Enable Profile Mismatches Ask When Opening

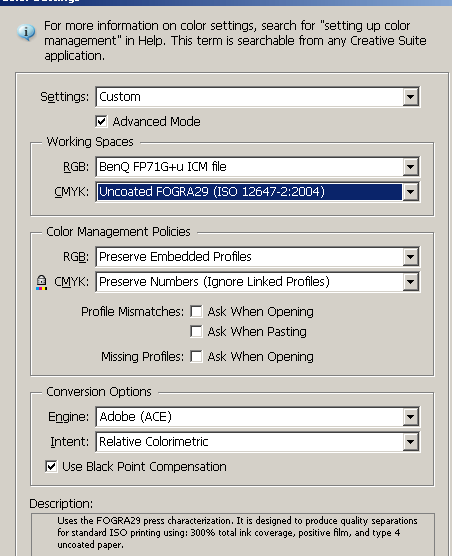196,311
